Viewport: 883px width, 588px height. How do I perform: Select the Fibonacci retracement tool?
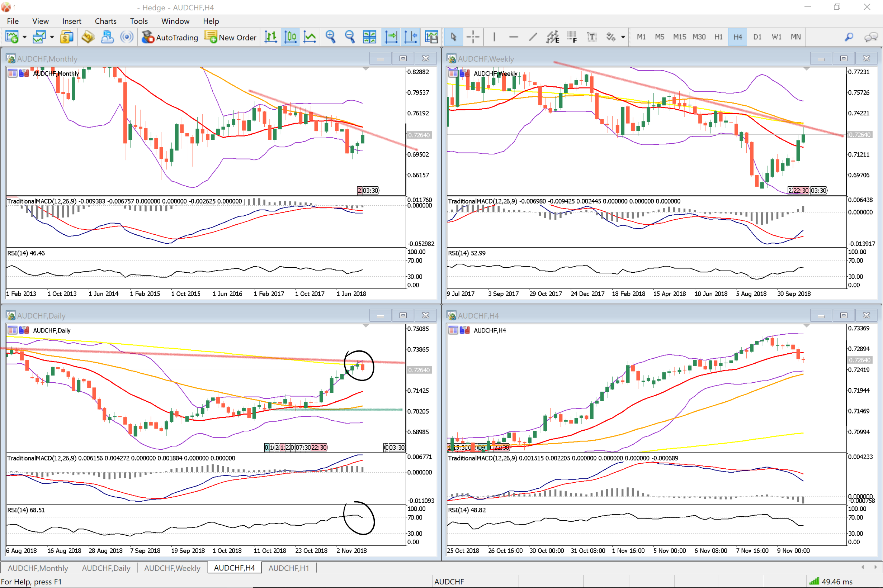572,37
